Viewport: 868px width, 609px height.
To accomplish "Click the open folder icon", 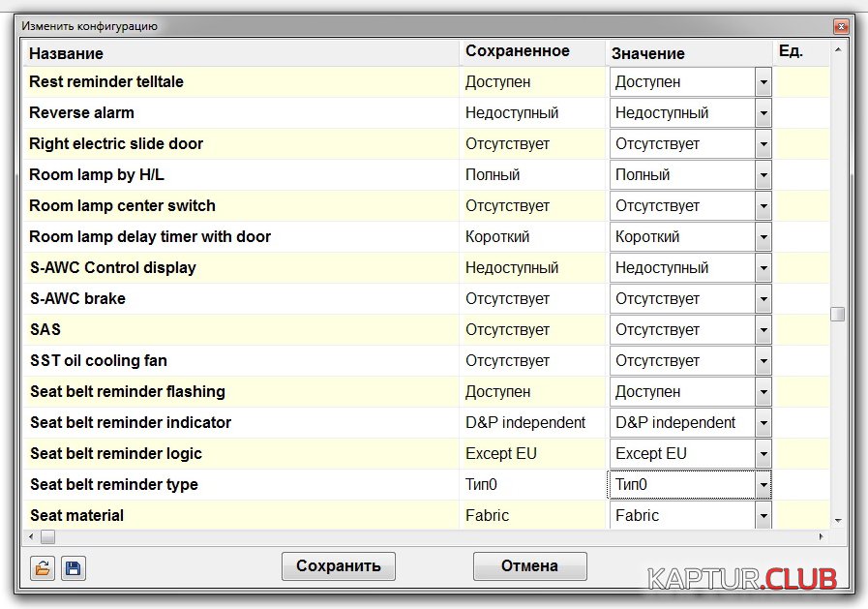I will [x=42, y=568].
